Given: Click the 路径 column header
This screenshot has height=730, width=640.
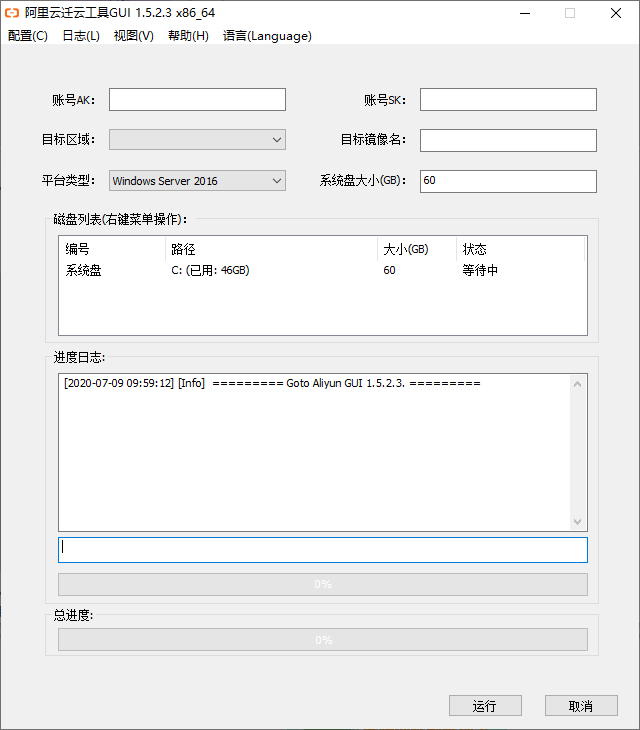Looking at the screenshot, I should coord(271,249).
